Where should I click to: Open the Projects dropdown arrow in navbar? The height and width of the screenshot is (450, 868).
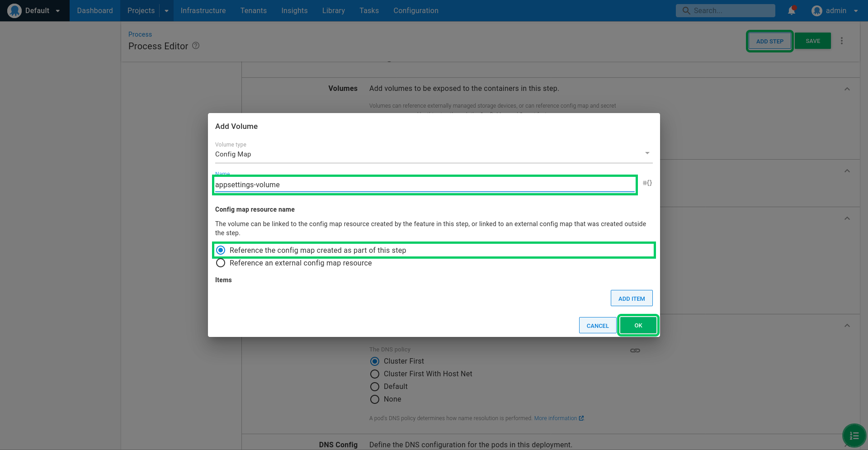pyautogui.click(x=166, y=11)
